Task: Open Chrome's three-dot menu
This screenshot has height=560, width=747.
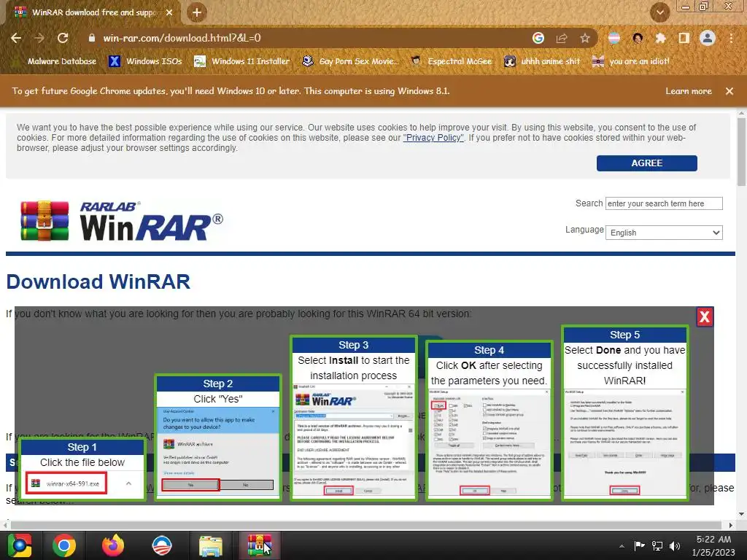Action: [x=731, y=38]
